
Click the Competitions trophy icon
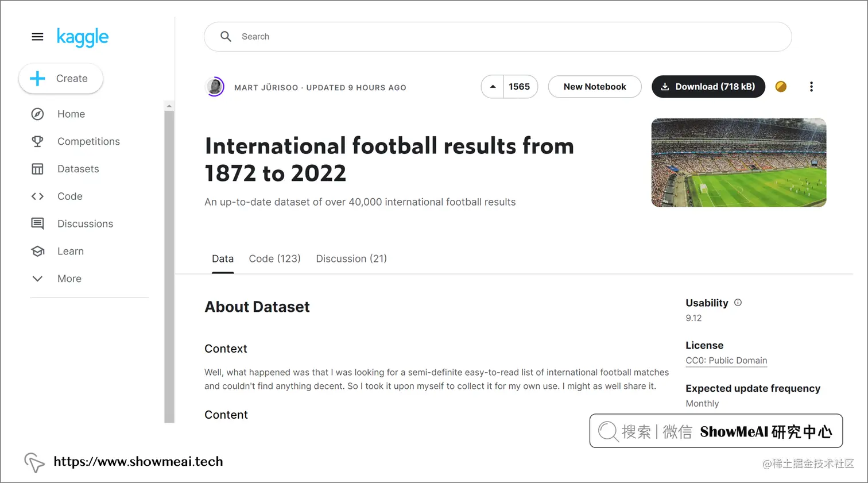click(x=37, y=141)
